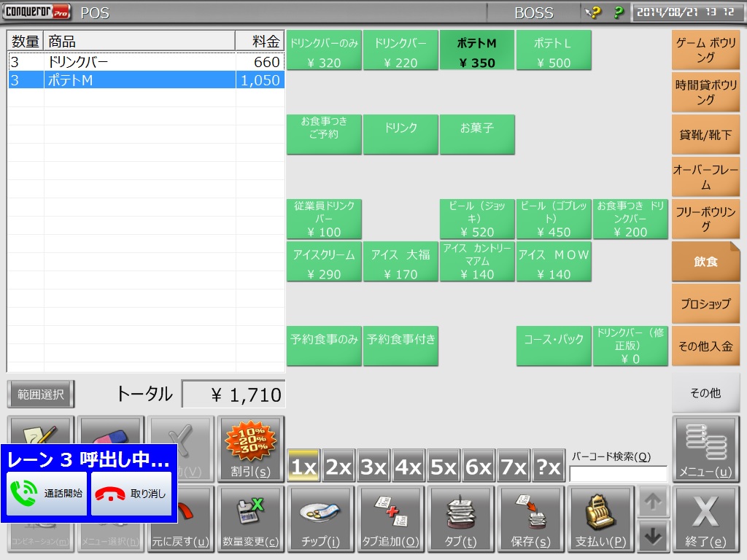Image resolution: width=747 pixels, height=560 pixels.
Task: Switch to the 貸靴/靴下 category tab
Action: 705,134
